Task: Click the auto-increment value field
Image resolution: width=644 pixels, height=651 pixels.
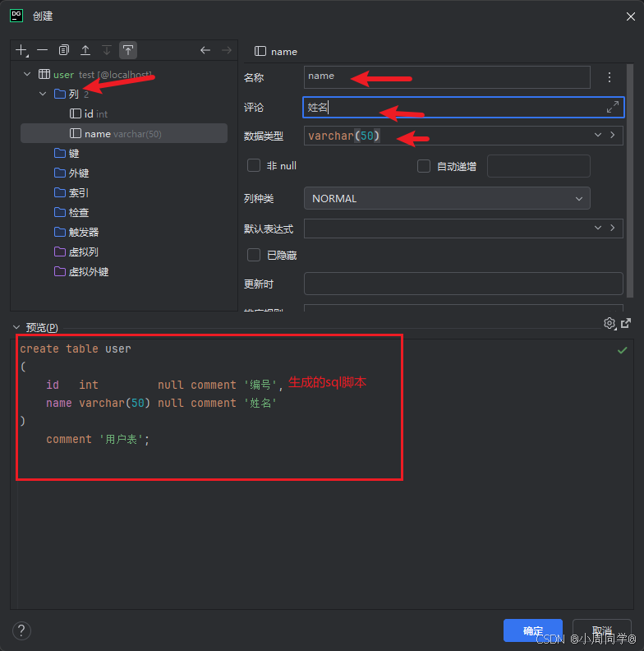Action: [539, 166]
